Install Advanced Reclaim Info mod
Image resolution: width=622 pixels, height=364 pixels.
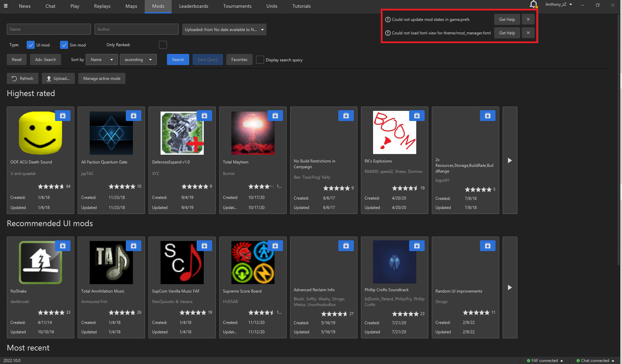[346, 246]
